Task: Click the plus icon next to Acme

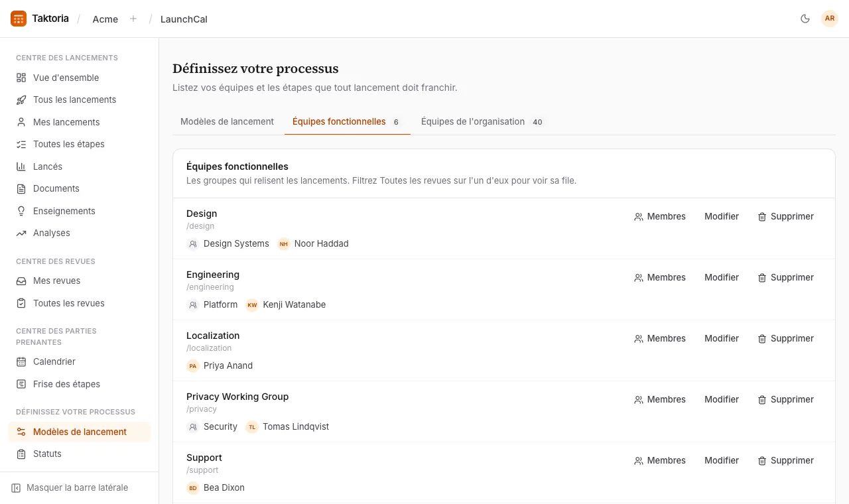Action: (x=133, y=19)
